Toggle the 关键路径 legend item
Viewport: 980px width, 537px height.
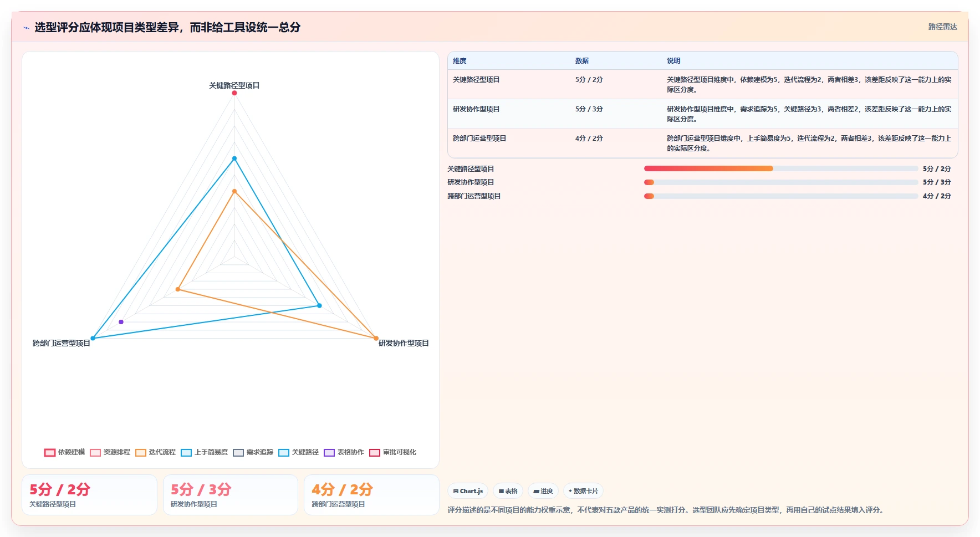coord(299,452)
